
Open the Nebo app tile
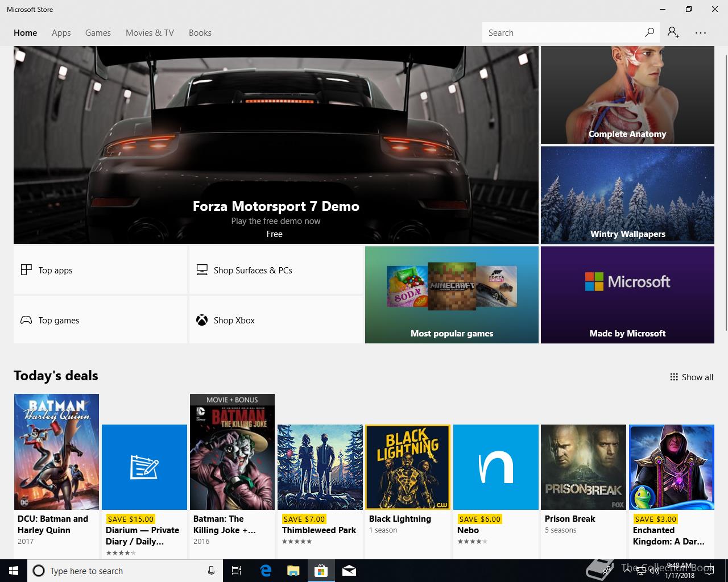click(x=496, y=467)
